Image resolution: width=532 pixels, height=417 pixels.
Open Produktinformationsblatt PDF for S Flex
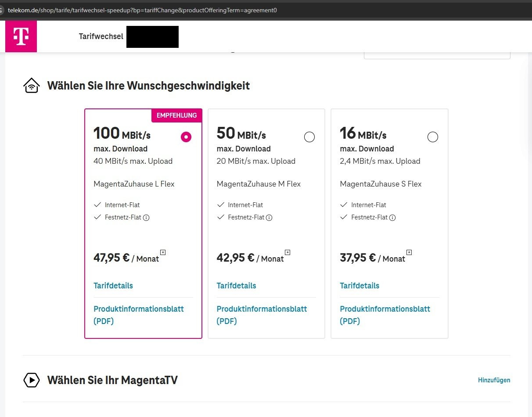tap(385, 315)
